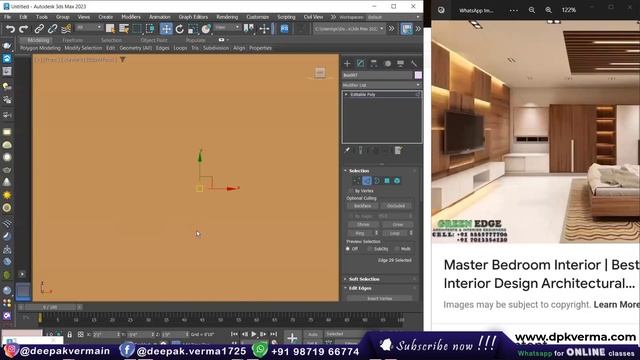Open the Motion panel icon
This screenshot has width=640, height=360.
click(387, 63)
